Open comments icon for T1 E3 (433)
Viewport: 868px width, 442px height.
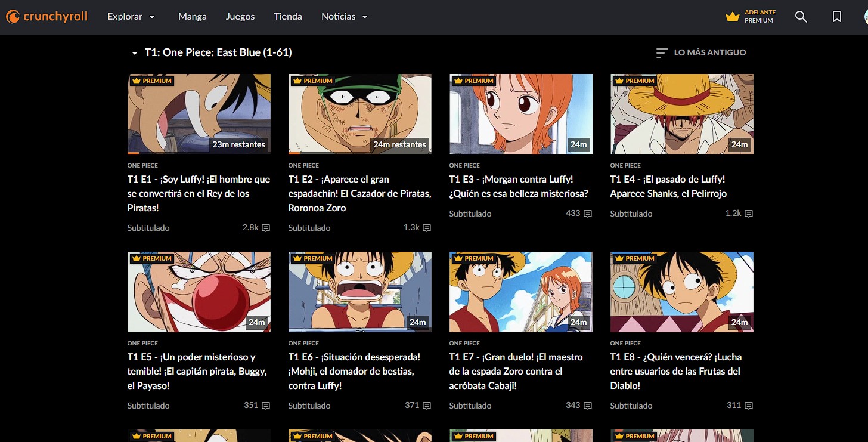click(x=588, y=214)
